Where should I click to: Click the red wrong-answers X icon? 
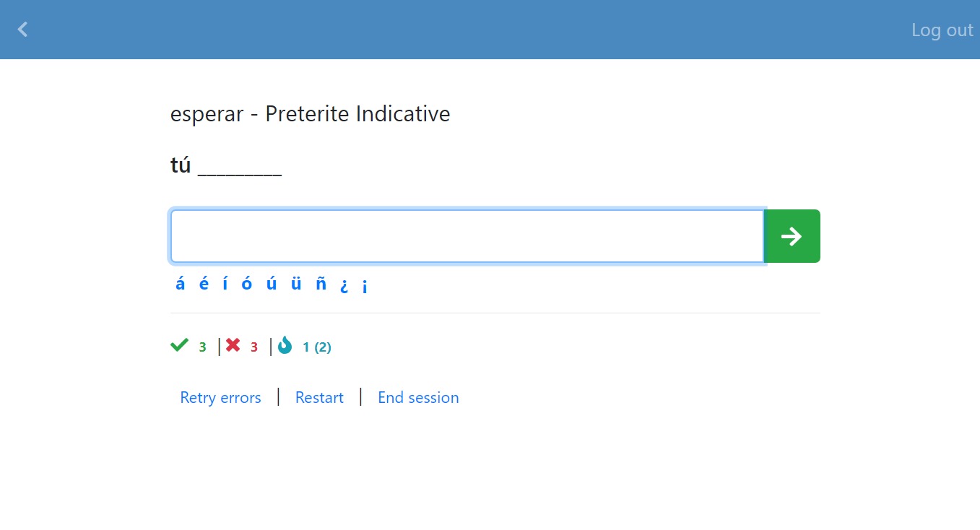(x=233, y=345)
